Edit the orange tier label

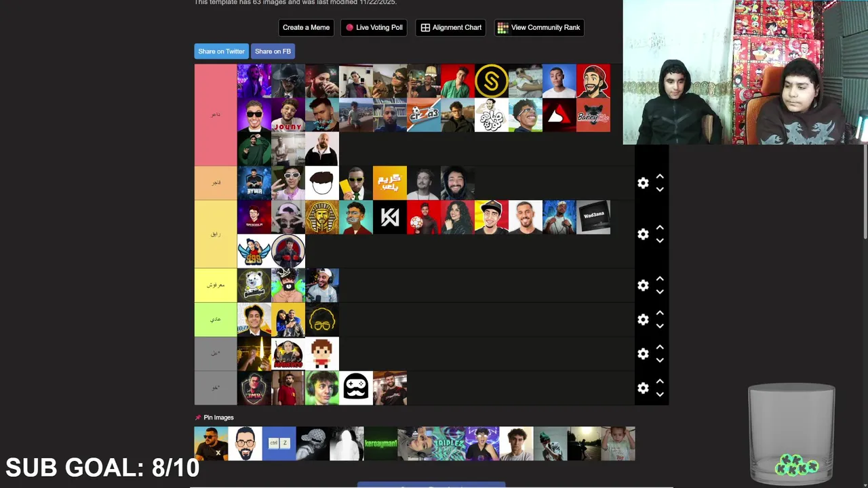click(x=216, y=183)
